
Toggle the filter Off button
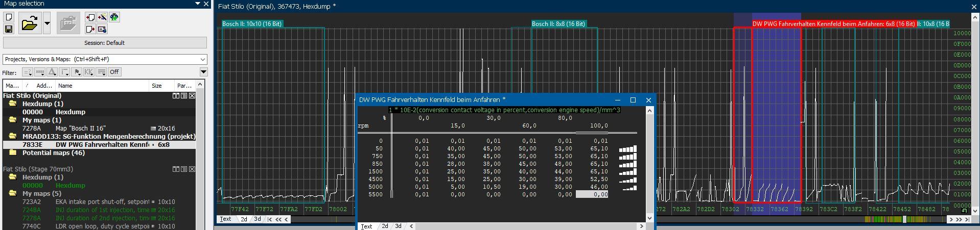(114, 72)
